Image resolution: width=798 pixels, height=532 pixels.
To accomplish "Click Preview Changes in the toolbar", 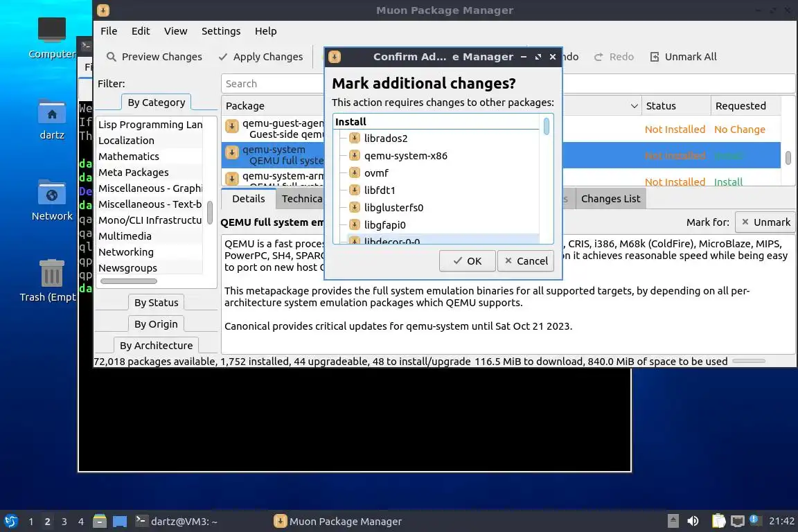I will pyautogui.click(x=154, y=57).
